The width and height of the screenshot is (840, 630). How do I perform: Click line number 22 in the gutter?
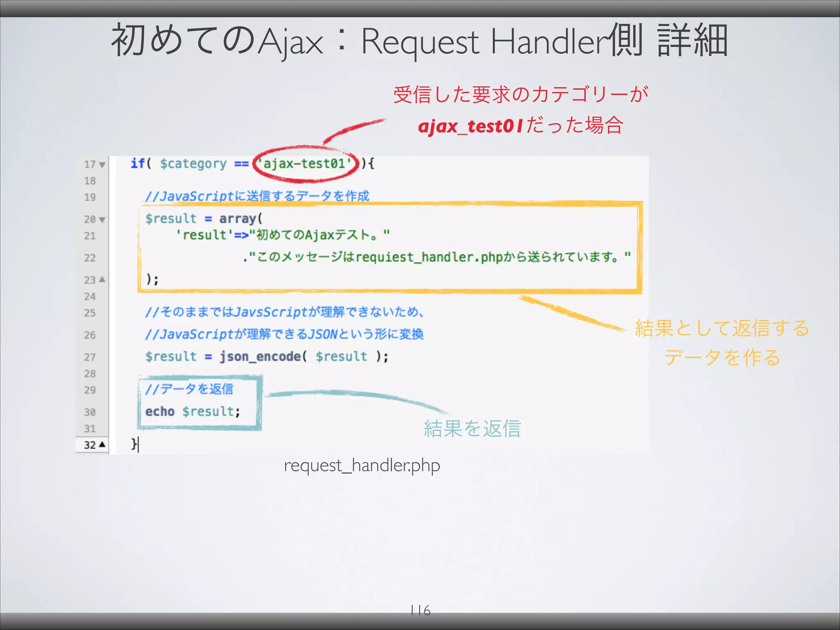(x=90, y=258)
